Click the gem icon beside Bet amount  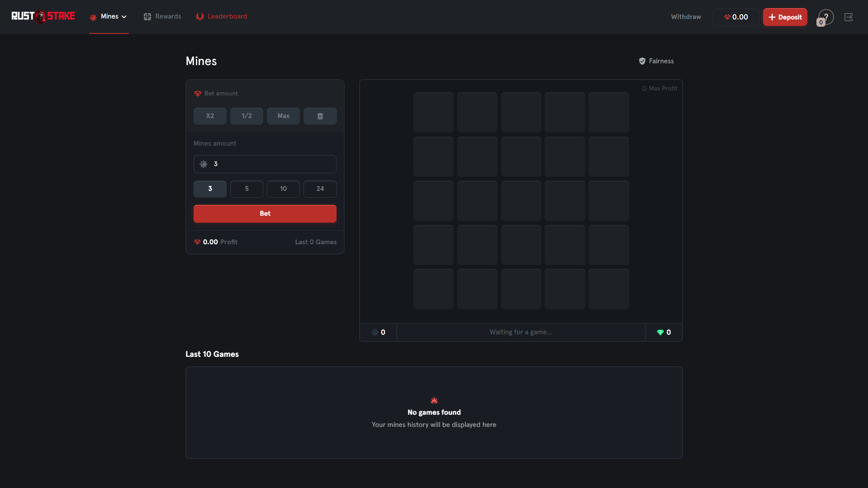(198, 94)
